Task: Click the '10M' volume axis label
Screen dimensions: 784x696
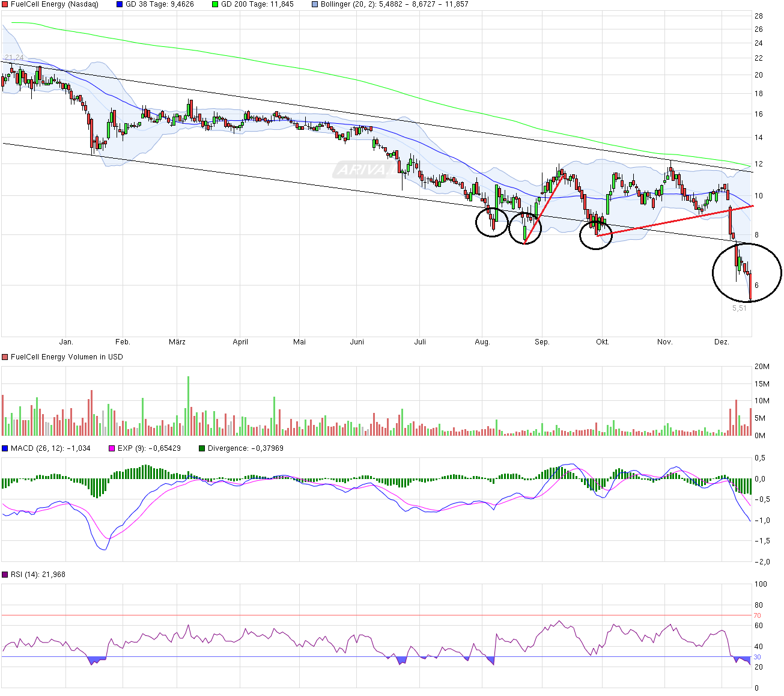Action: coord(762,401)
